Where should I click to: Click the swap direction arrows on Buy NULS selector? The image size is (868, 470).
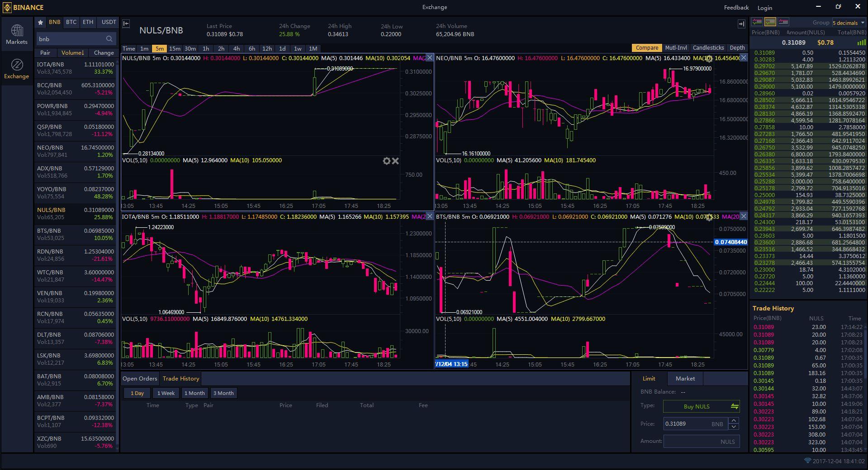pyautogui.click(x=735, y=406)
